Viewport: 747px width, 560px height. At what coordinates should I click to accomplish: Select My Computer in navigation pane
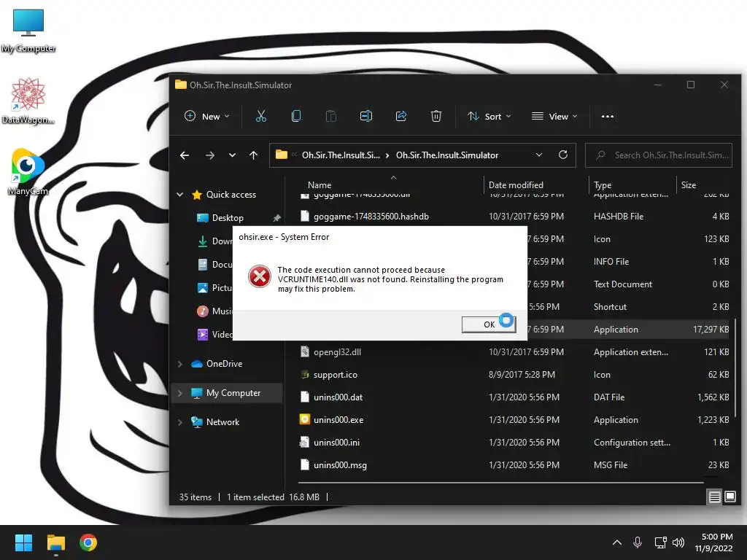228,393
